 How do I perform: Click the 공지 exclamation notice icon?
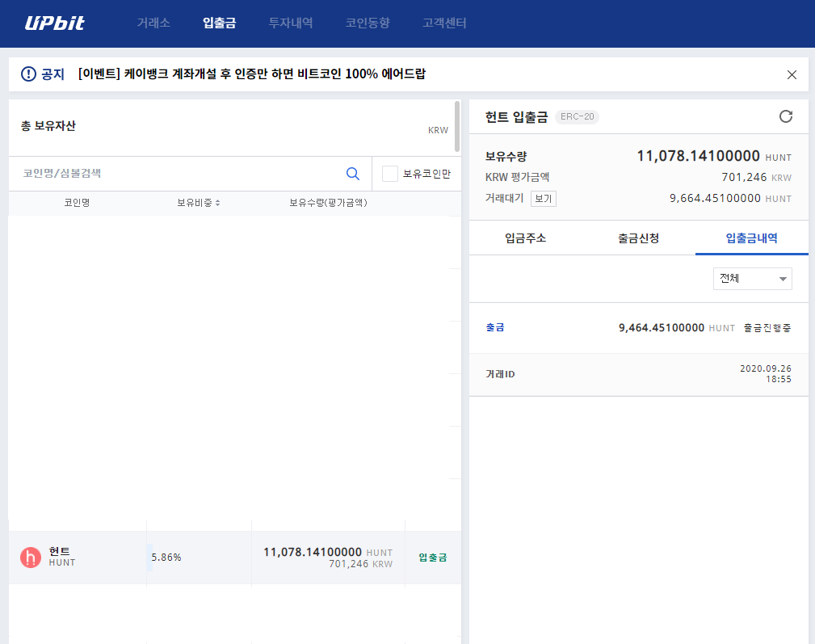coord(28,74)
